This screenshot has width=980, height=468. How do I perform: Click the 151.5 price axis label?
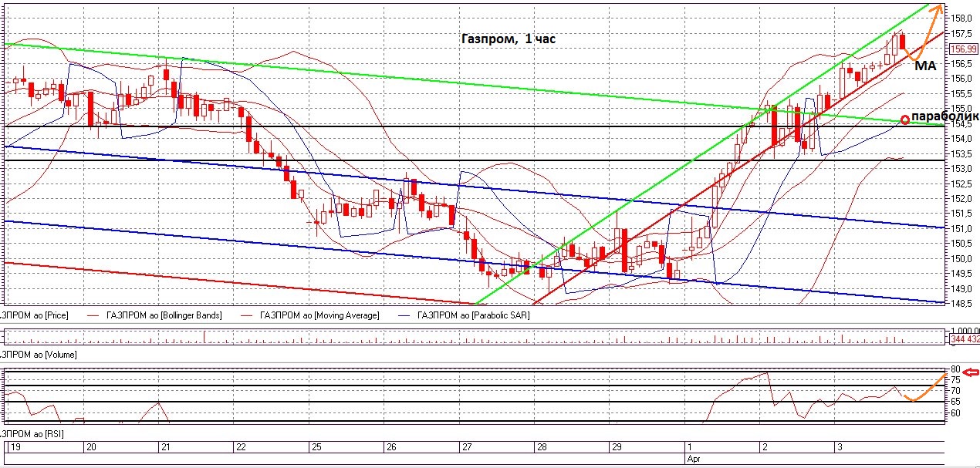(961, 214)
